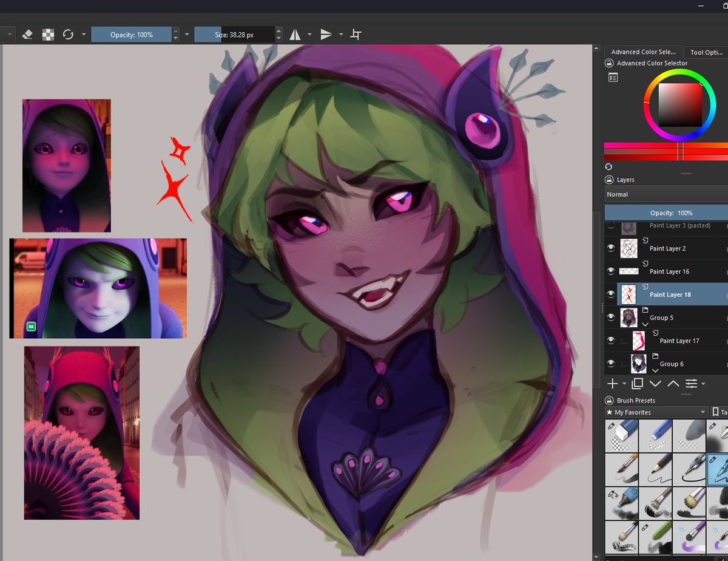
Task: Collapse the Group 6 layer
Action: tap(655, 370)
